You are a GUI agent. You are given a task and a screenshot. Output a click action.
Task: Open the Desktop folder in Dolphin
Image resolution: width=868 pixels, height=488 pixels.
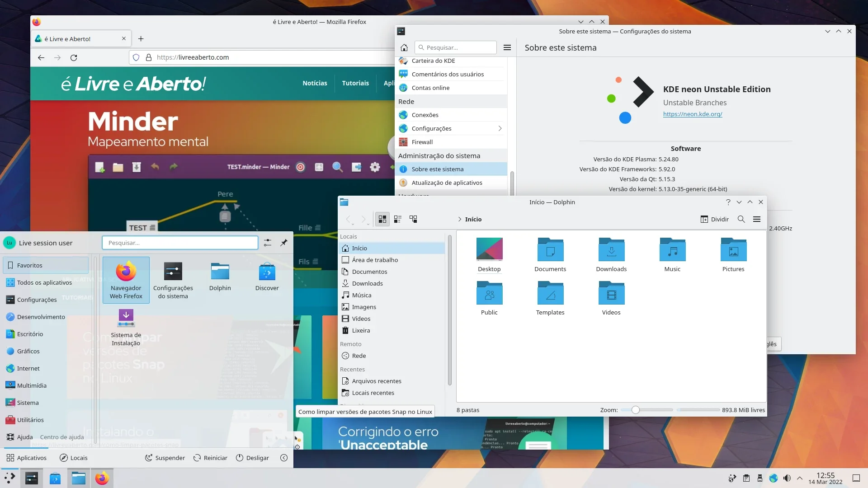coord(489,255)
